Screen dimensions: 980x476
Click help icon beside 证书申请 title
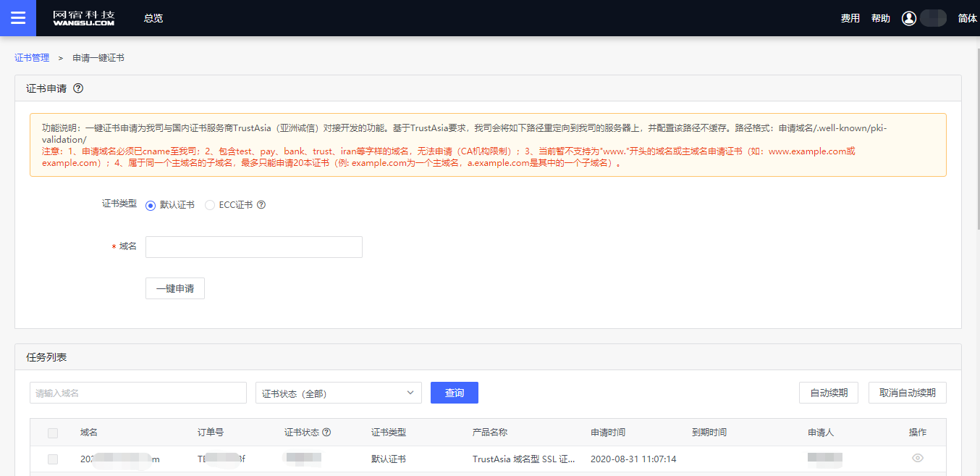79,88
